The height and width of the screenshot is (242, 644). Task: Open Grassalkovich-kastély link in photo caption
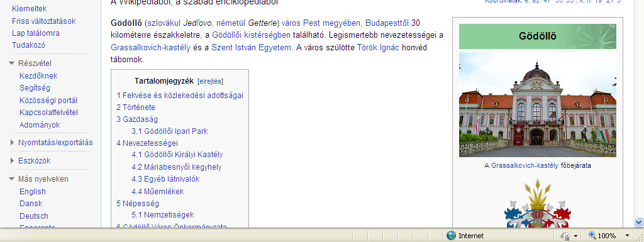point(525,166)
